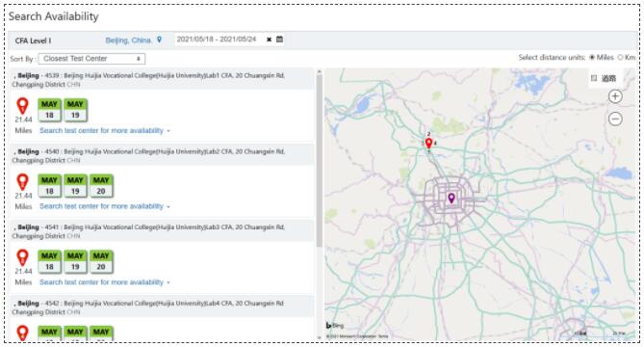Click the 4539 Beijing Huijia Lab1 header

coord(162,80)
